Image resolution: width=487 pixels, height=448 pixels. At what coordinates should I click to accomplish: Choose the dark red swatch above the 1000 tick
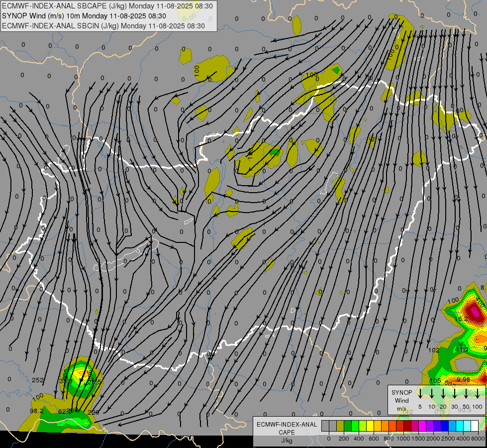pyautogui.click(x=407, y=426)
